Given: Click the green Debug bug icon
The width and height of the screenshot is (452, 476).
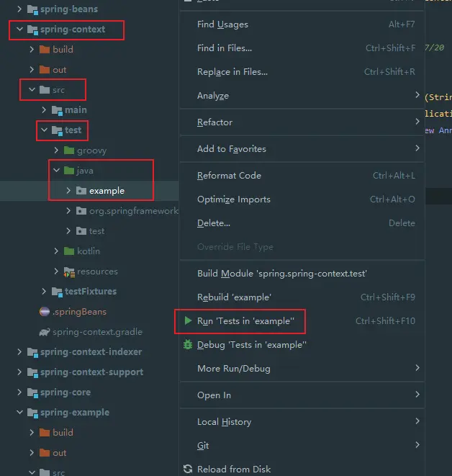Looking at the screenshot, I should point(188,345).
